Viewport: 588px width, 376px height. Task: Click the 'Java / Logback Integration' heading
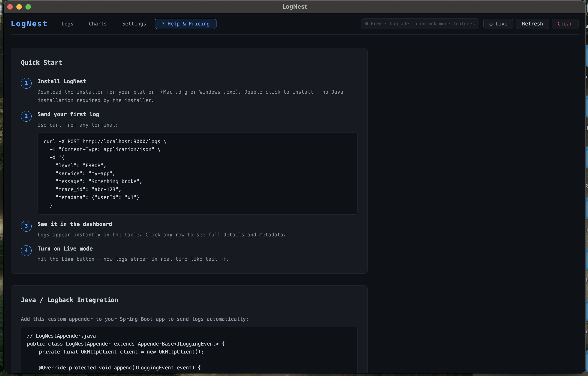(x=69, y=300)
